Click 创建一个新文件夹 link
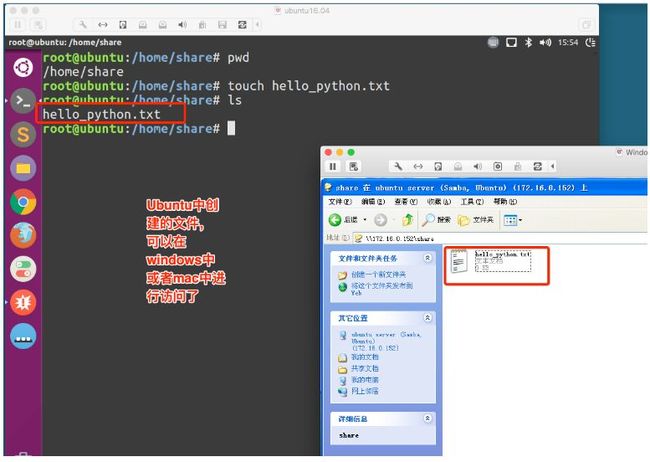The height and width of the screenshot is (462, 650). [378, 275]
